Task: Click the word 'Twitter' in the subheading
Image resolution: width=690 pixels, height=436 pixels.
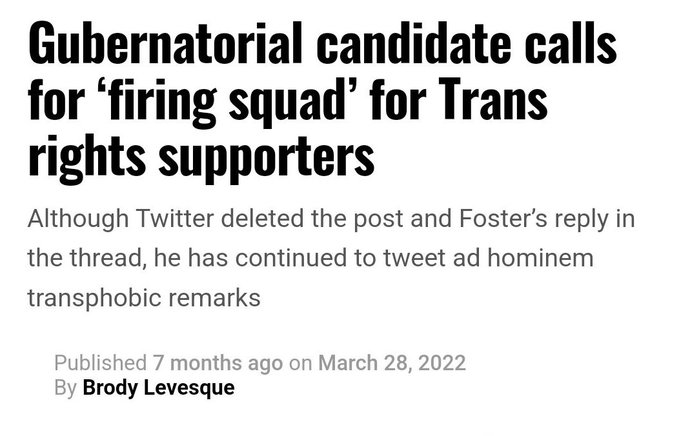Action: click(175, 218)
